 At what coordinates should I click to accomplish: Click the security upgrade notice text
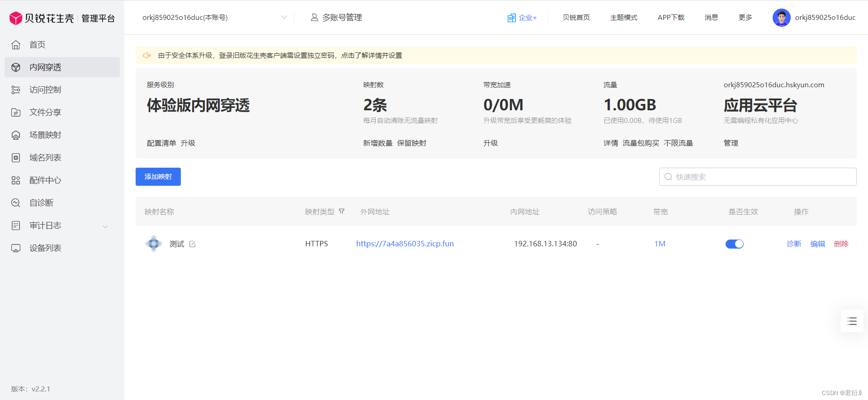pos(280,56)
